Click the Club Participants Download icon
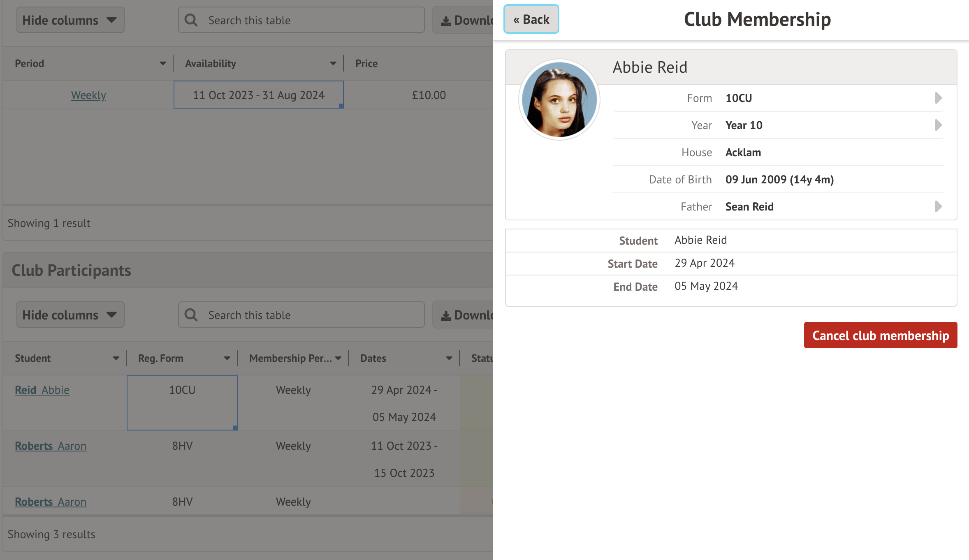969x560 pixels. [446, 316]
